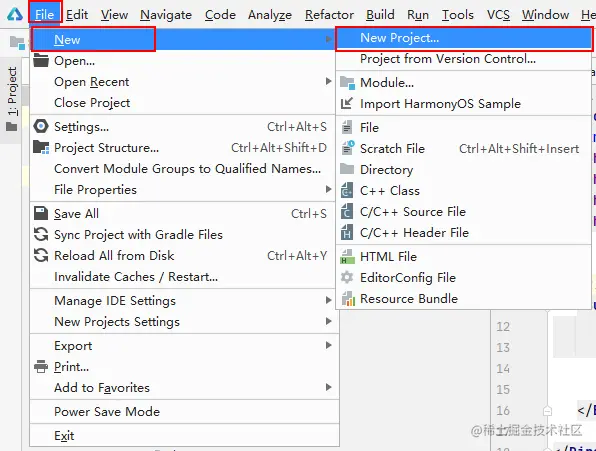Click the Import HarmonyOS Sample icon
The image size is (596, 451).
[347, 103]
